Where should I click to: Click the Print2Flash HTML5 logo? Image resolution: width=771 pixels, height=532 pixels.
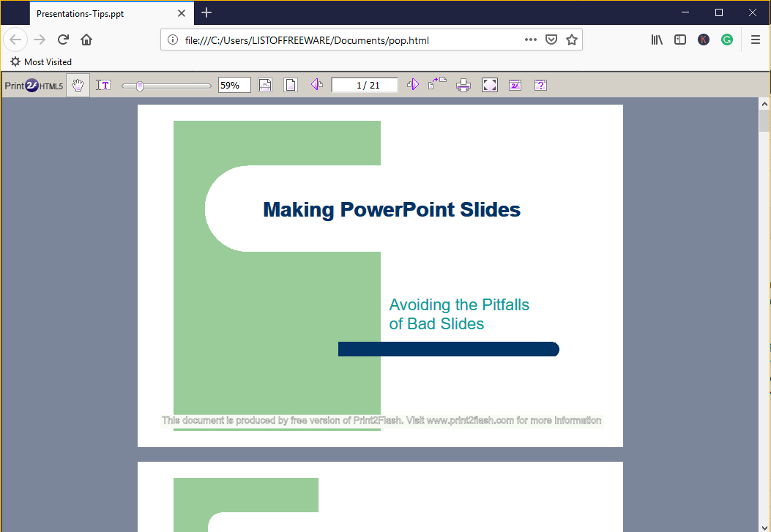34,86
